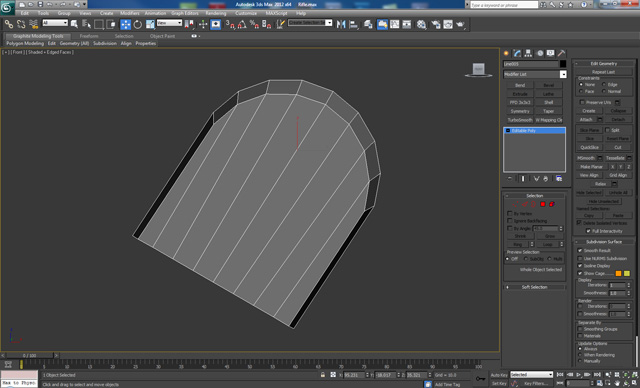Viewport: 640px width, 388px height.
Task: Select the Polygon sub-object level icon
Action: pyautogui.click(x=543, y=204)
